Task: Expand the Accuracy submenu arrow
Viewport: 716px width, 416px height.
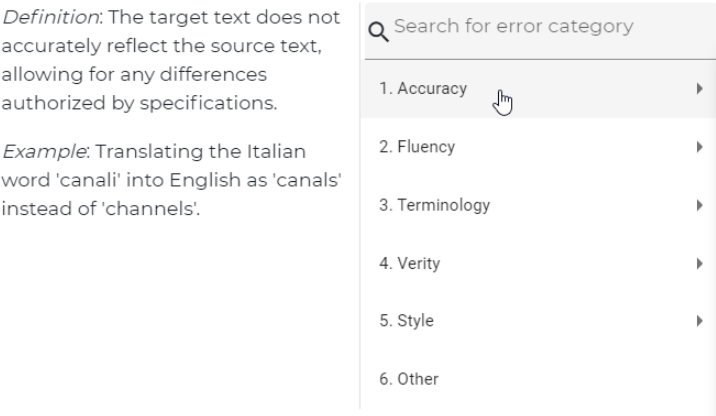Action: 700,89
